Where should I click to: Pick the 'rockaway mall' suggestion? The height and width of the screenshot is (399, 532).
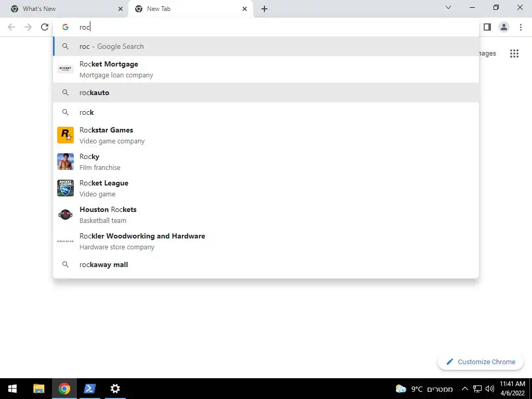pos(266,264)
